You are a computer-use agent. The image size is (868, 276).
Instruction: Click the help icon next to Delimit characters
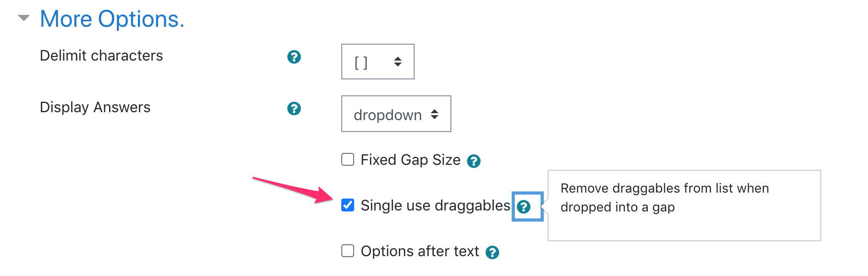pyautogui.click(x=294, y=57)
